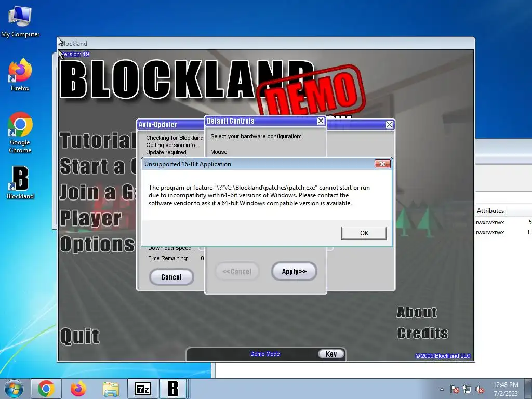Open network tray icon
The width and height of the screenshot is (532, 399).
[467, 389]
